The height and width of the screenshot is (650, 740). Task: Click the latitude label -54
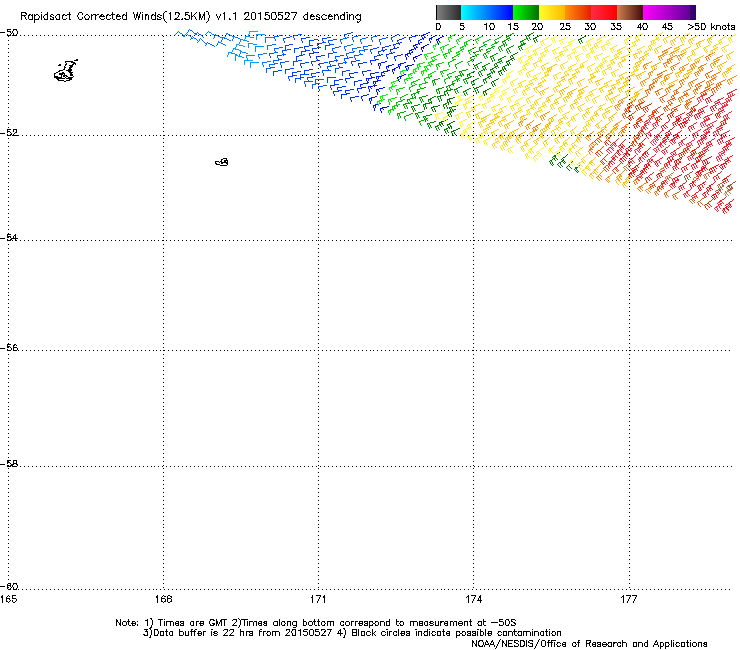pyautogui.click(x=9, y=238)
